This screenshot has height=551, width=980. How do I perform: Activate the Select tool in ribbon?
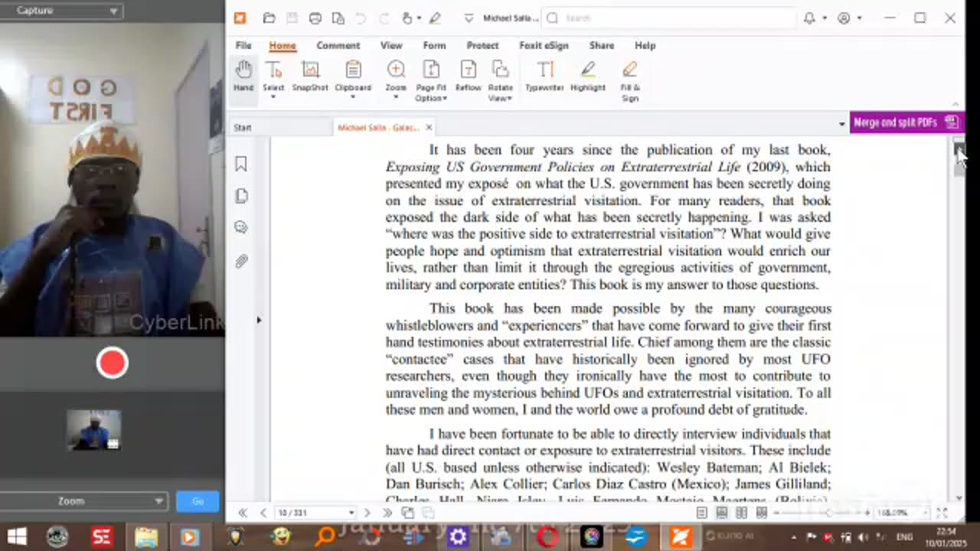pos(273,80)
